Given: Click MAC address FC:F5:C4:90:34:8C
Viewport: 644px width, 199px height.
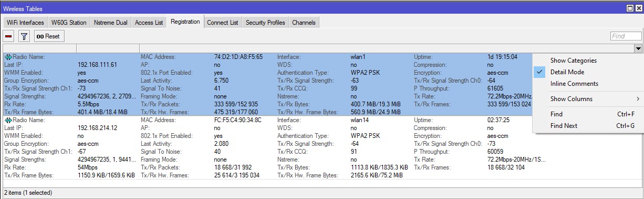Looking at the screenshot, I should (238, 120).
